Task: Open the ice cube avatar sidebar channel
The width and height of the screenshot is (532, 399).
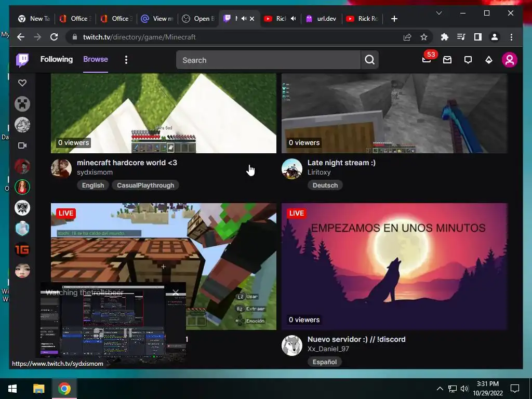Action: pos(22,229)
